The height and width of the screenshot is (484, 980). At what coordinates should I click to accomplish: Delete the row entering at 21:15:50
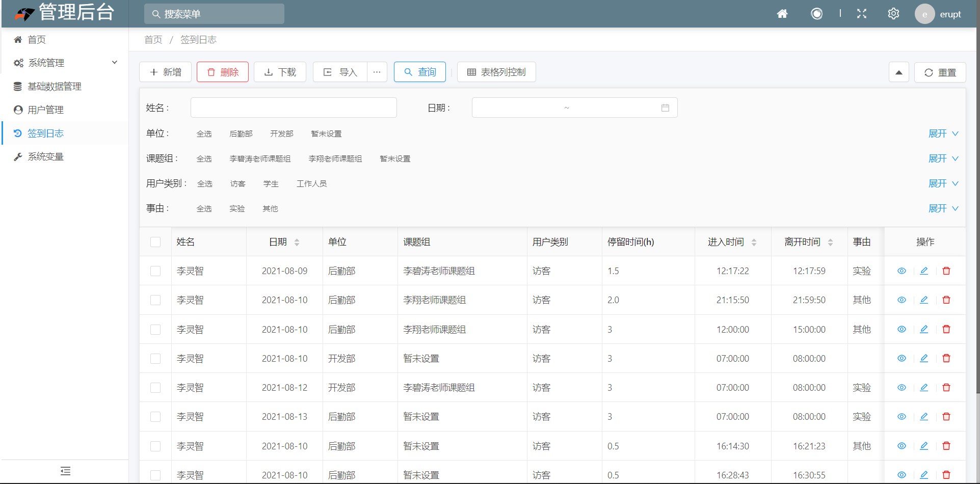click(x=946, y=300)
